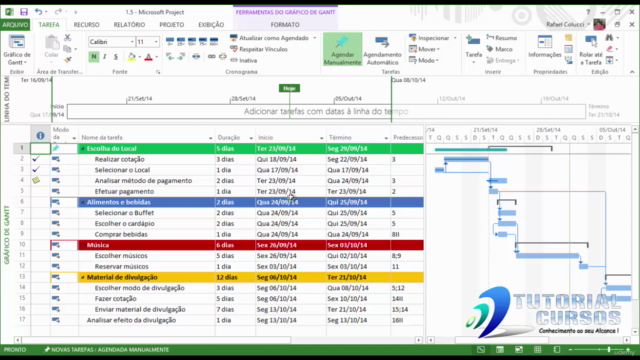The height and width of the screenshot is (360, 640).
Task: Click the Format Painter brush icon
Action: (x=68, y=60)
